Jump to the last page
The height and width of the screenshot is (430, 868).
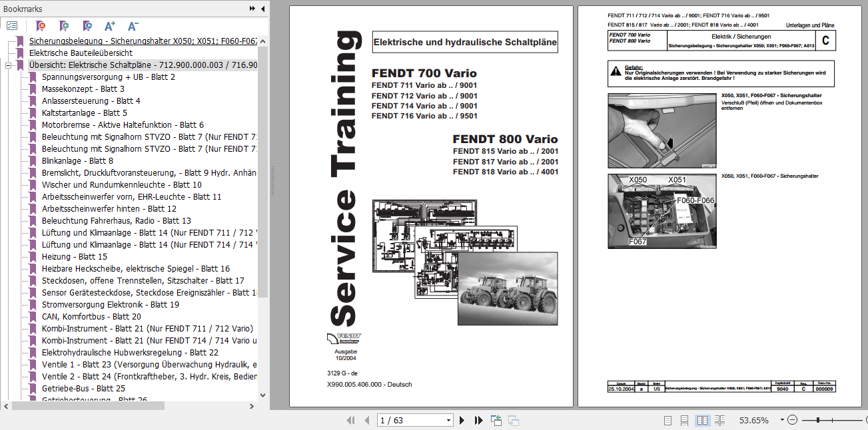478,420
